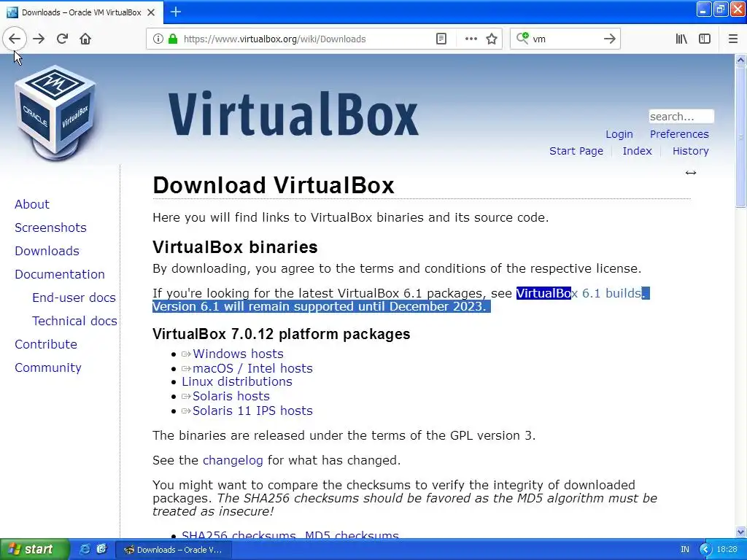
Task: Click the vertical scrollbar thumb
Action: tap(740, 137)
